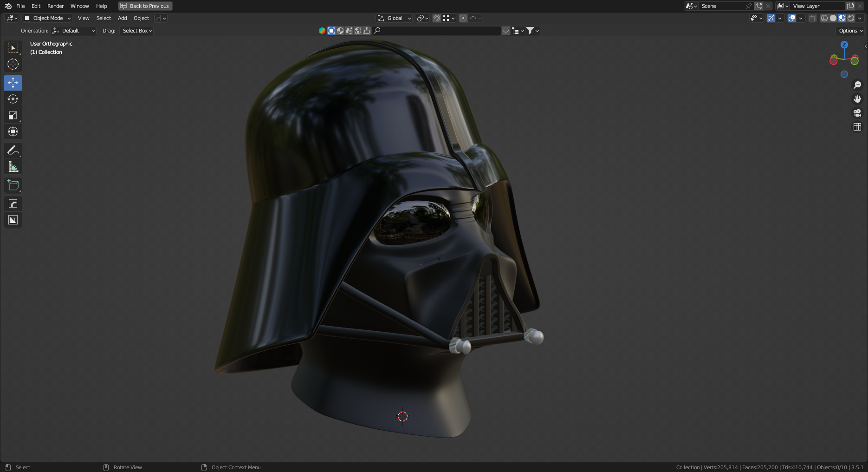The height and width of the screenshot is (472, 868).
Task: Click the Blender logo menu icon
Action: point(8,6)
